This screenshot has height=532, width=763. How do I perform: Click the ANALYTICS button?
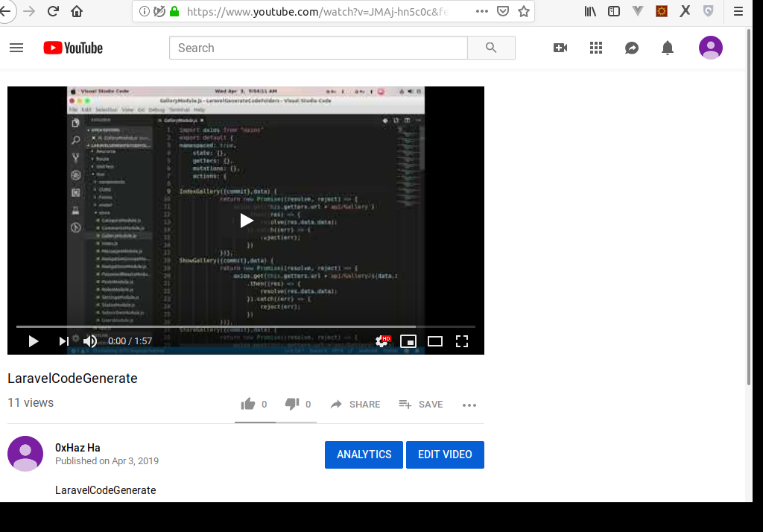[364, 455]
